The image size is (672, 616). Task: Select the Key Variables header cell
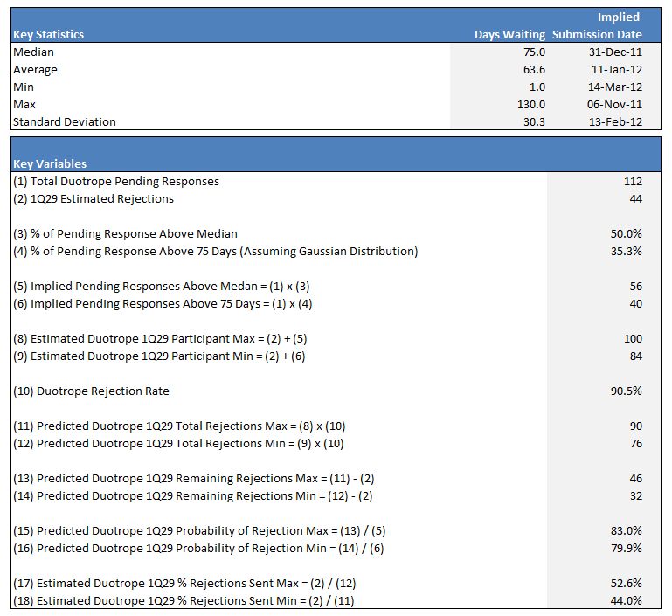[x=50, y=163]
